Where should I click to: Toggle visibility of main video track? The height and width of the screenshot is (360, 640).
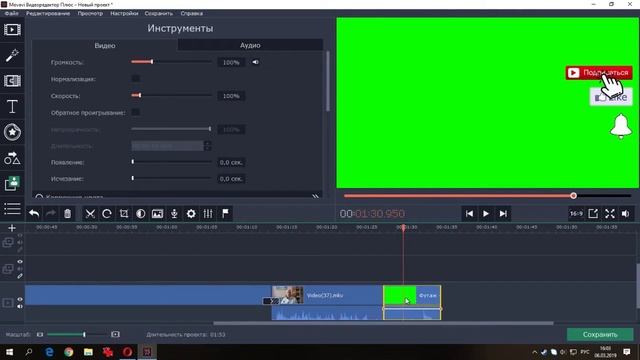coord(20,299)
